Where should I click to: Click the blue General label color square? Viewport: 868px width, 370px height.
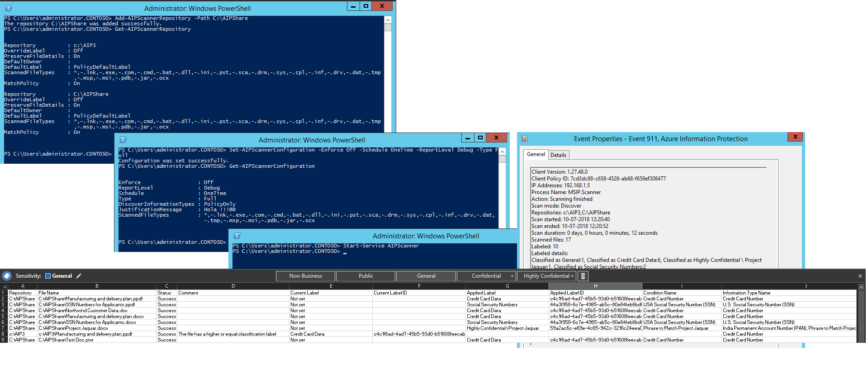48,276
